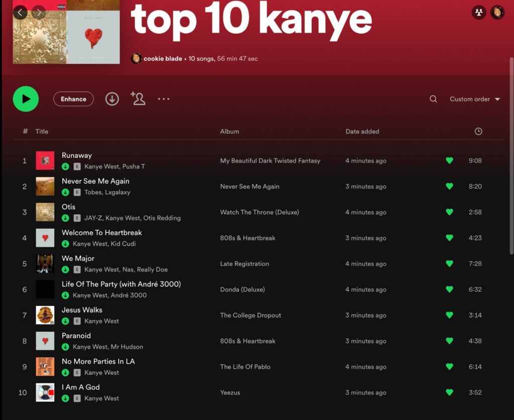Click the No More Parties In LA thumbnail

click(x=45, y=367)
